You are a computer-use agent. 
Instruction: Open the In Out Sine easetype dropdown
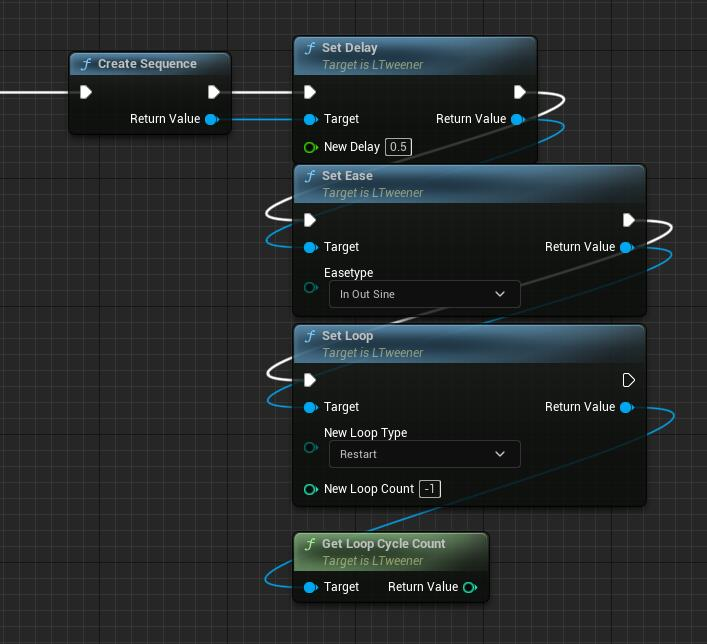424,294
